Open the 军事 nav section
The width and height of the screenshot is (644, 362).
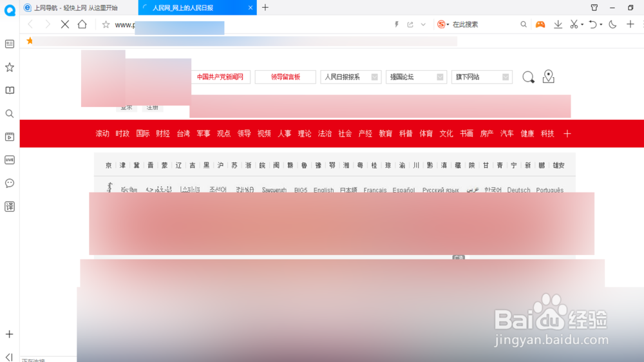pyautogui.click(x=204, y=133)
